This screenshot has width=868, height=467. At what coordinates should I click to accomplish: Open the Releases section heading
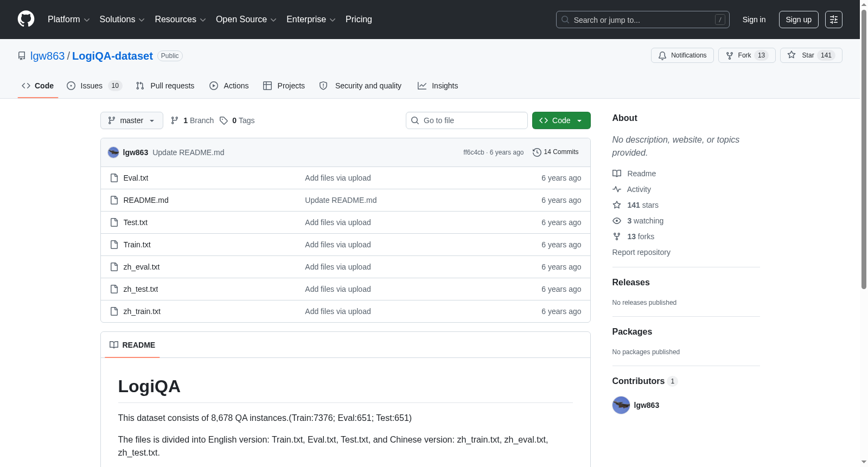[x=631, y=283]
